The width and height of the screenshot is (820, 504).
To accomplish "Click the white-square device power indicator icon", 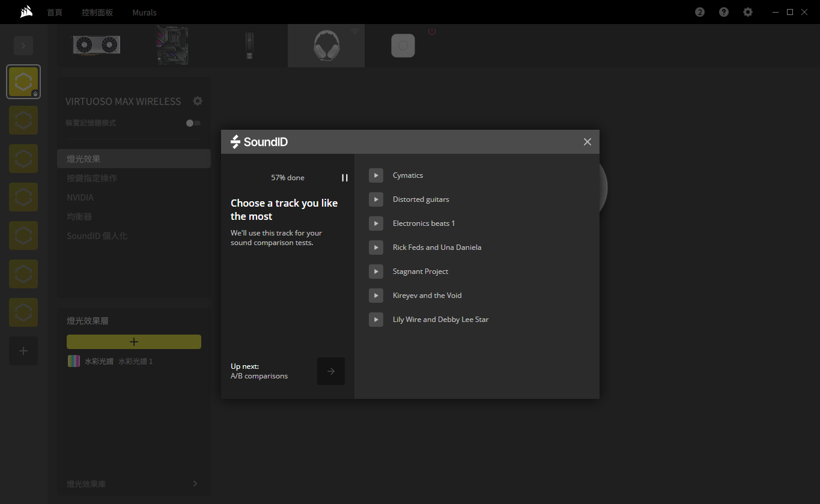I will (432, 31).
